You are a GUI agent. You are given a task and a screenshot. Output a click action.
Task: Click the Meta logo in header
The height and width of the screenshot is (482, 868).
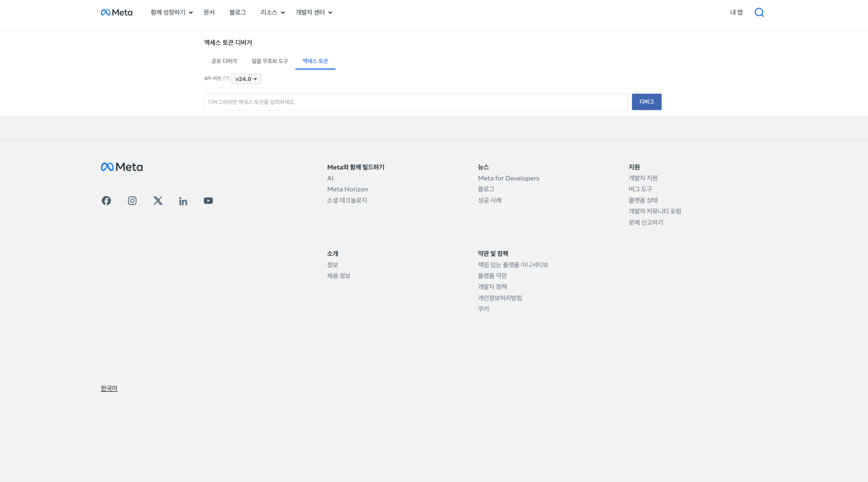[x=117, y=12]
